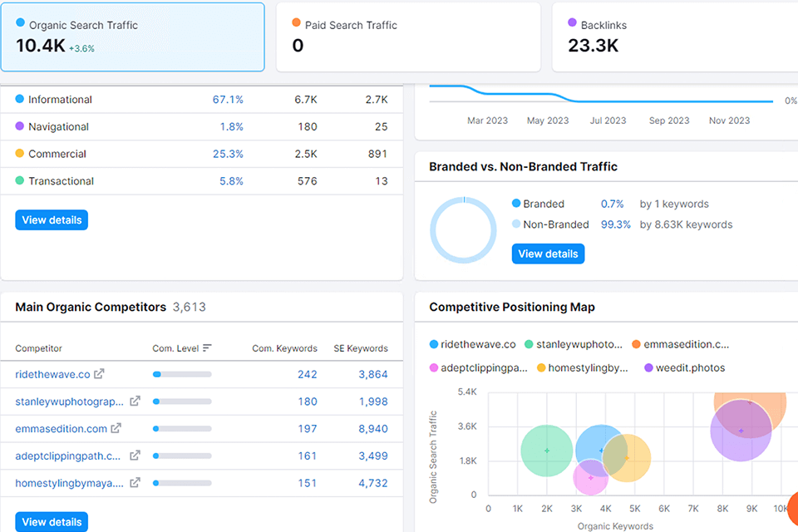The image size is (798, 532).
Task: Click external link icon beside ridethewave.co competitor
Action: [x=100, y=374]
